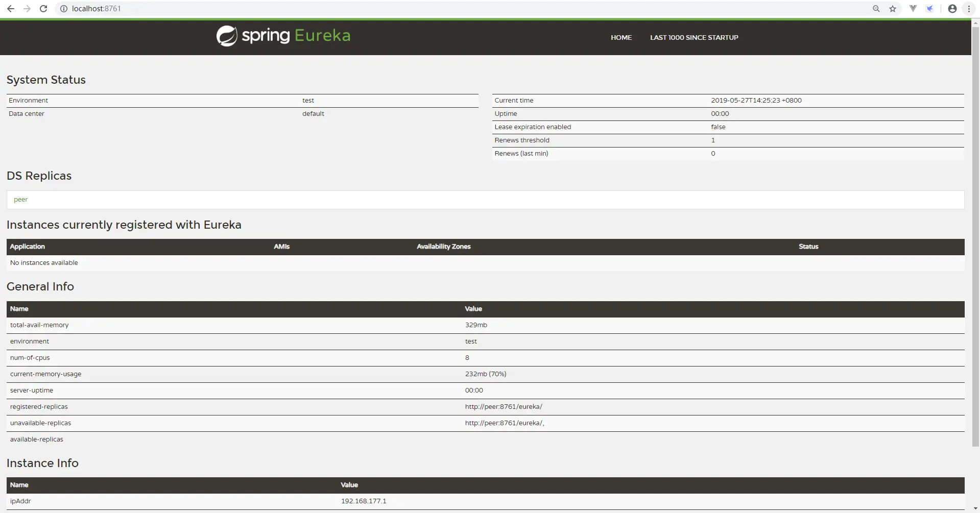Click the total-avail-memory row name
Screen dimensions: 980x513
point(39,325)
